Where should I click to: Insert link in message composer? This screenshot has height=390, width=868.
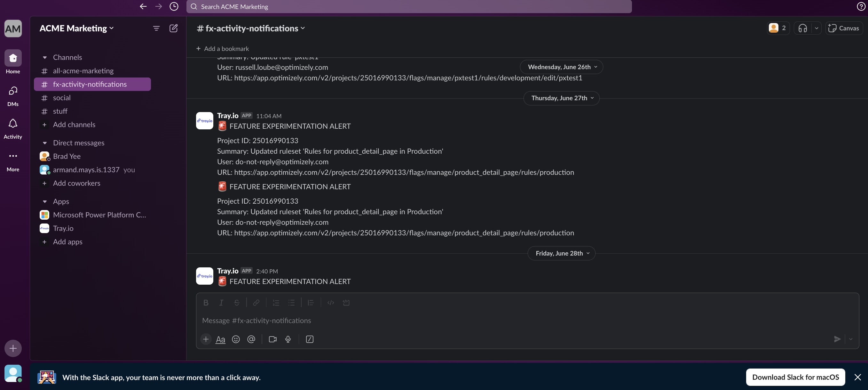pos(256,303)
